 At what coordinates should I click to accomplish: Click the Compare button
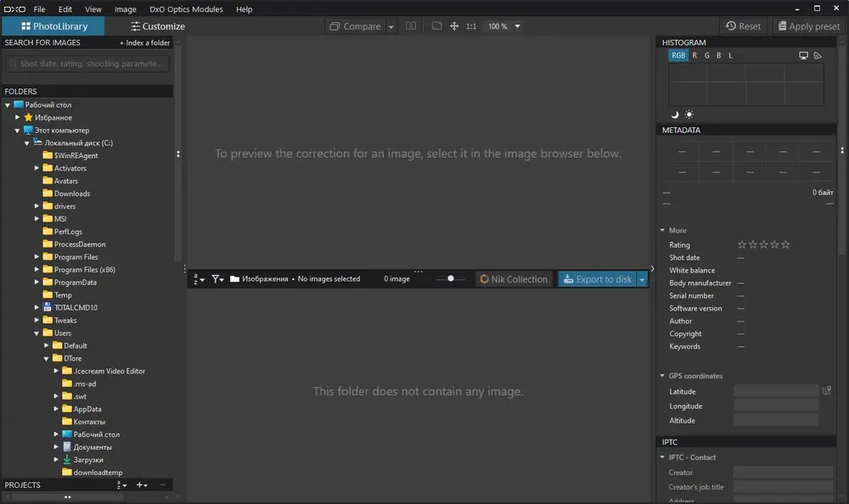356,26
